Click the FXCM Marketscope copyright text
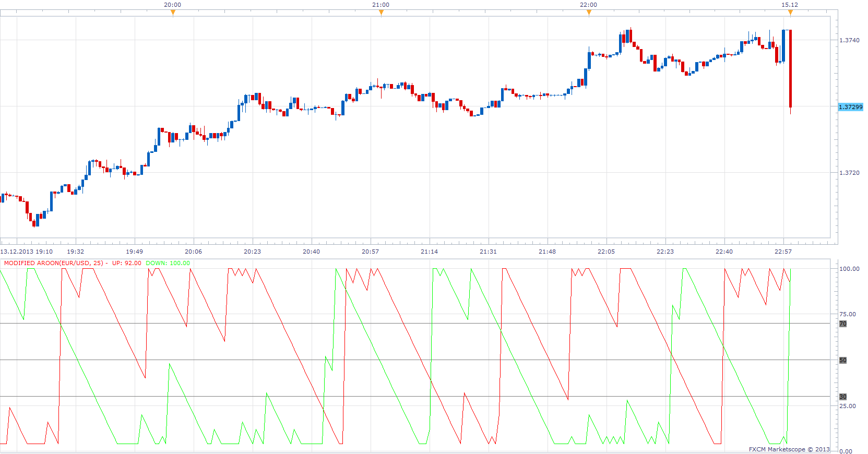The height and width of the screenshot is (454, 868). click(x=789, y=449)
